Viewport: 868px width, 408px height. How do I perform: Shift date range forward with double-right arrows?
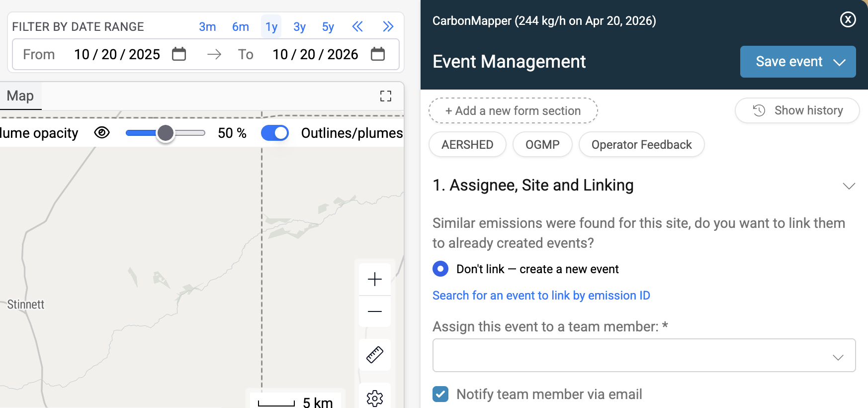(x=388, y=26)
